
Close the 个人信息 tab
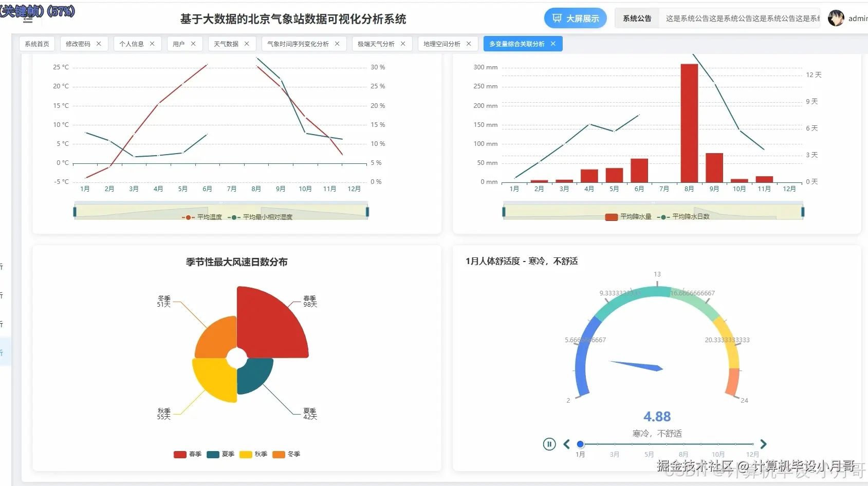tap(152, 44)
